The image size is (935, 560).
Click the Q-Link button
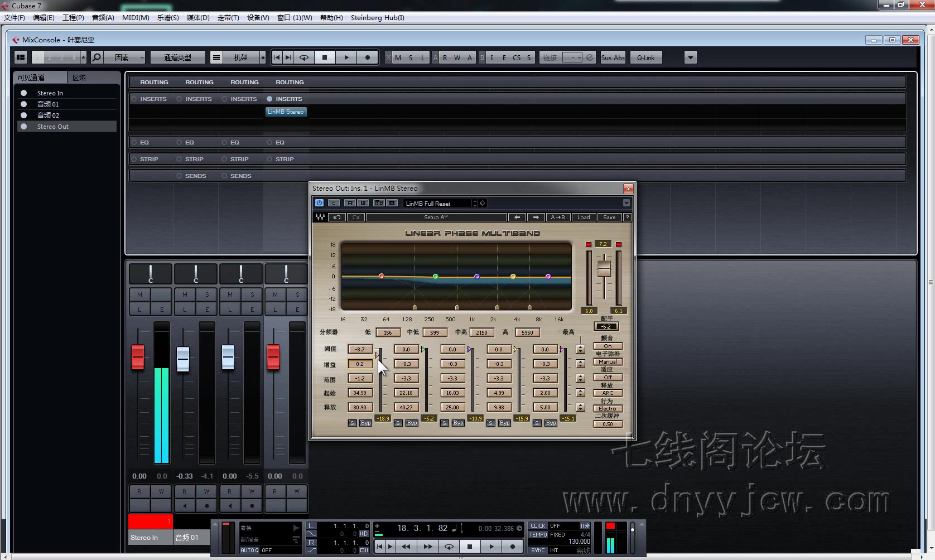pos(646,57)
